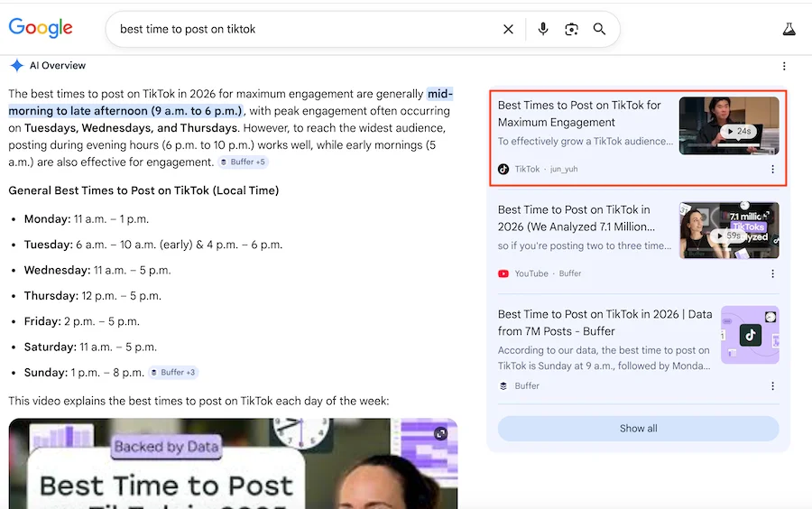Click the purple TikTok article thumbnail
This screenshot has width=812, height=509.
click(x=750, y=335)
